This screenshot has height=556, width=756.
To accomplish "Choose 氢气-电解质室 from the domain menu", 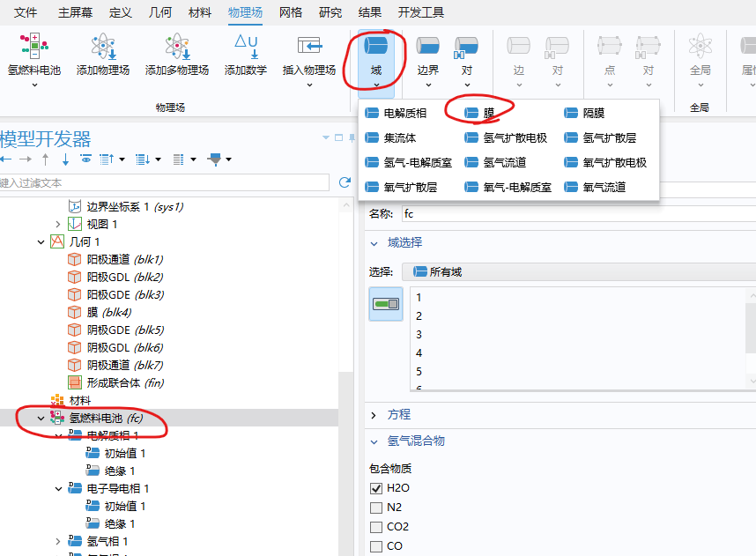I will coord(408,162).
